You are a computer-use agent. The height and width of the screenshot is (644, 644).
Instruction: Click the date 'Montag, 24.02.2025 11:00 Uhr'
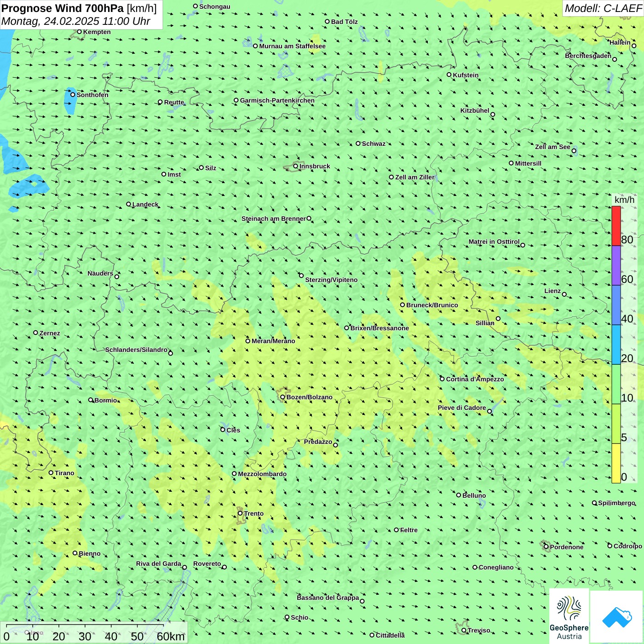click(x=76, y=21)
